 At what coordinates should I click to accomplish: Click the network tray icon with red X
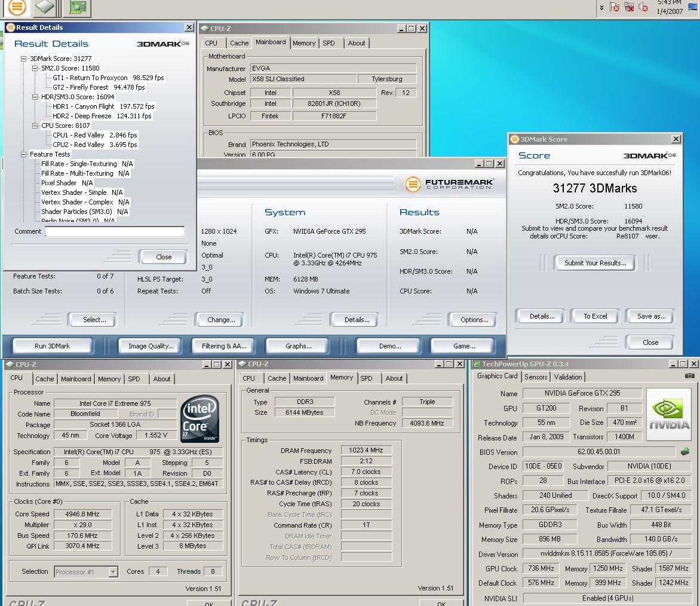point(629,7)
